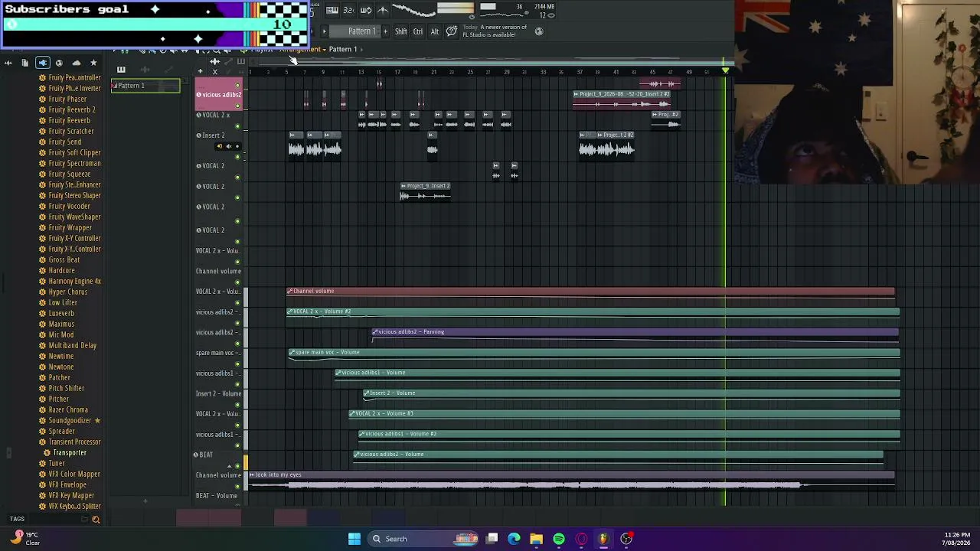Toggle the Ctrl key button
The width and height of the screenshot is (980, 551).
[418, 31]
